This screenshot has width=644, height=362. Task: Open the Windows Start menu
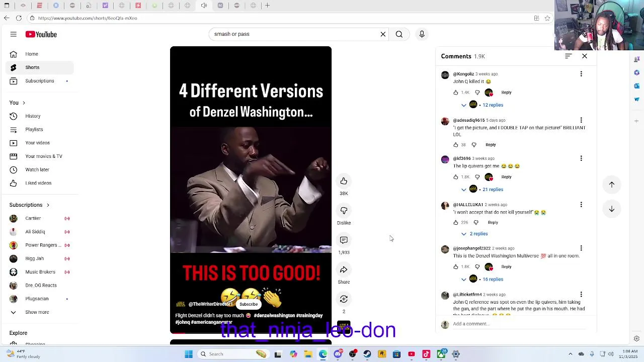click(189, 354)
